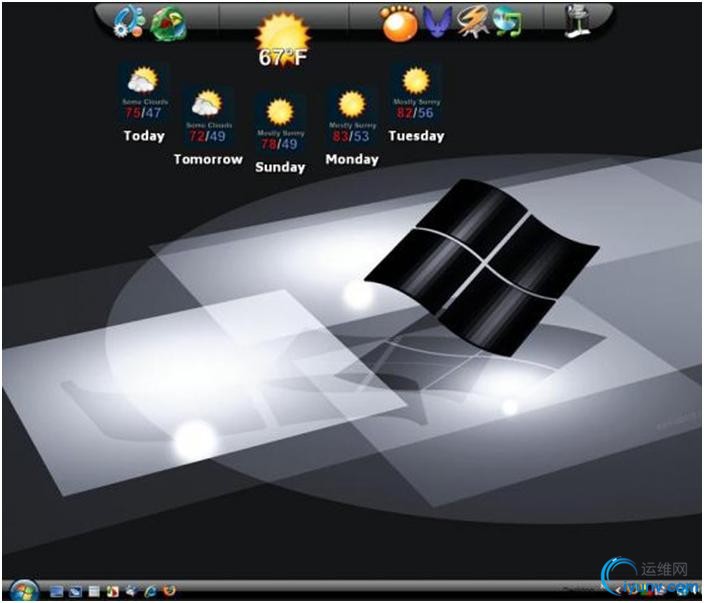Viewport: 704px width, 603px height.
Task: Click the 82/56 temperature reading
Action: coord(415,113)
